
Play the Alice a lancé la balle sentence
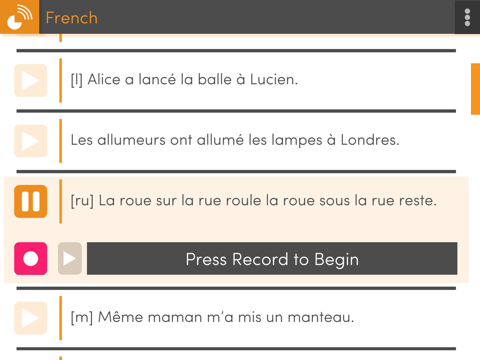pos(31,80)
